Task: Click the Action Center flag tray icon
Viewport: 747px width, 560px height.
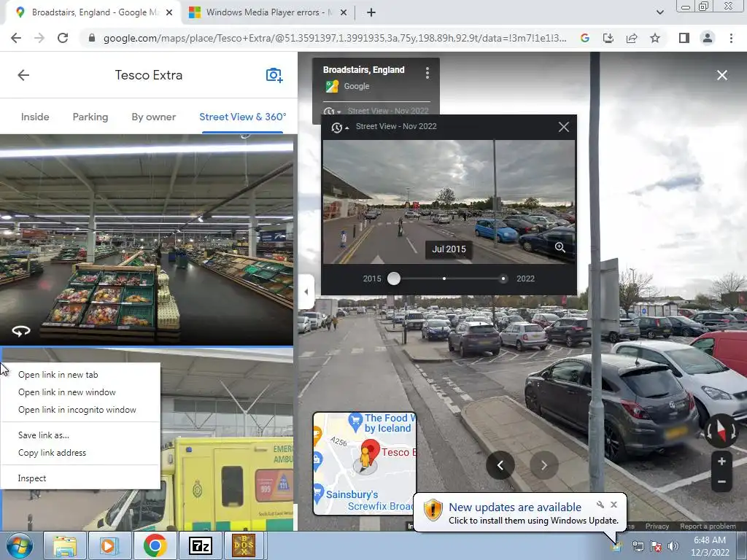Action: coord(656,546)
